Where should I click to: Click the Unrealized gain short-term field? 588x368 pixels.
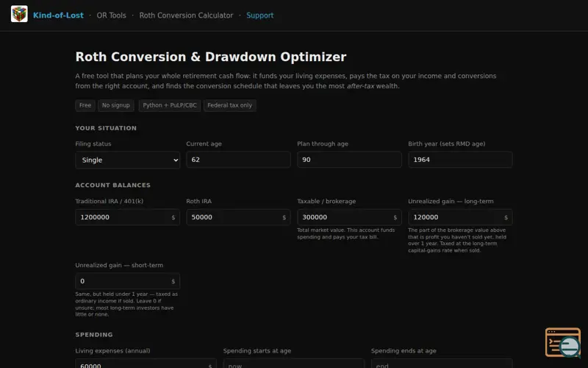127,281
